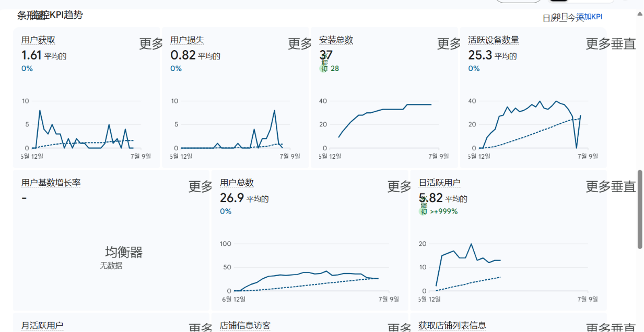Open more options for 日活跃用户 card
Screen dimensions: 644x332
(611, 186)
